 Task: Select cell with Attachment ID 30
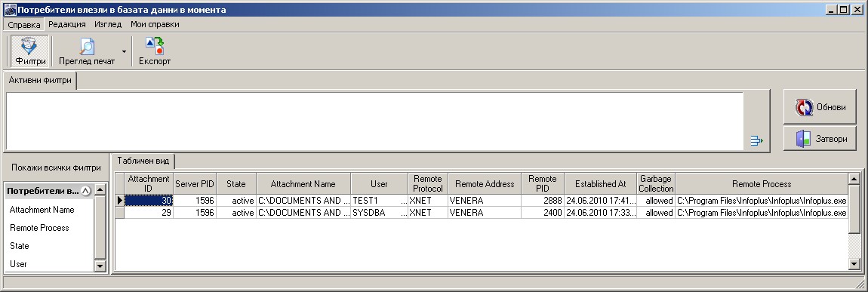[x=149, y=201]
